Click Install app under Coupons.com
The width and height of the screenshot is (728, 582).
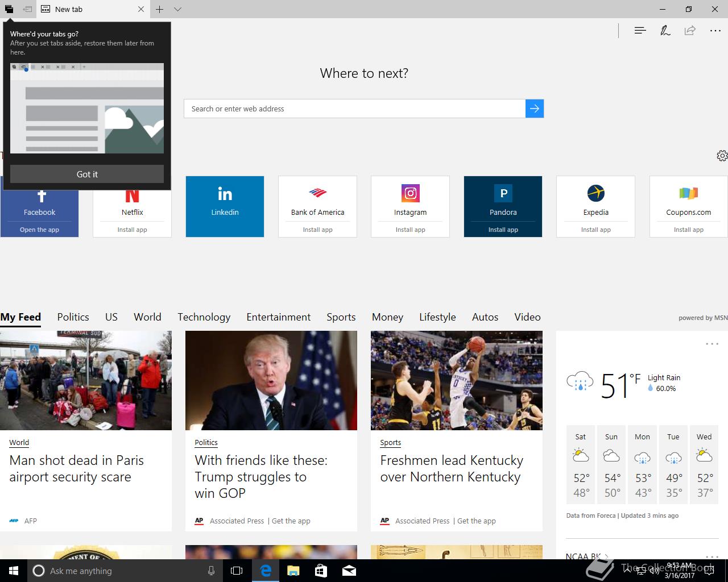[x=688, y=230]
